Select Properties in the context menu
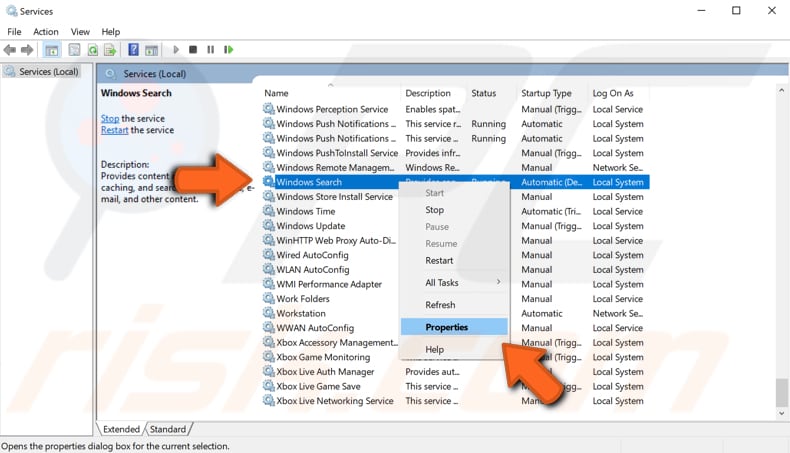Screen dimensions: 790x453 pos(454,327)
